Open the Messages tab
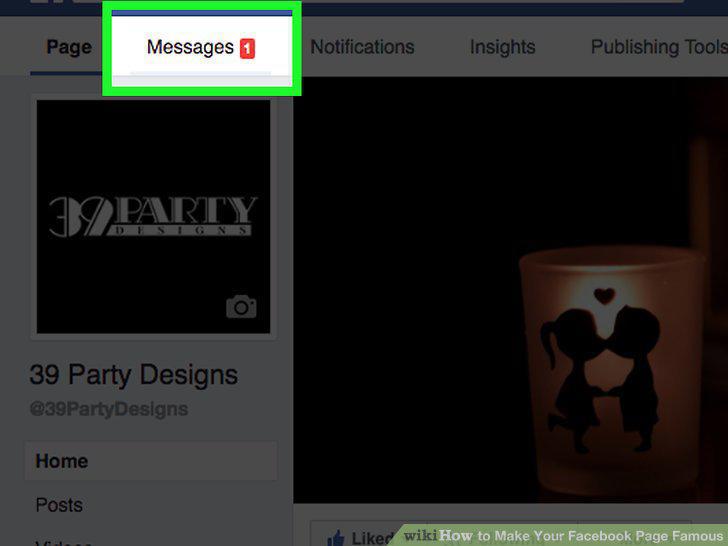The height and width of the screenshot is (546, 728). [x=201, y=47]
